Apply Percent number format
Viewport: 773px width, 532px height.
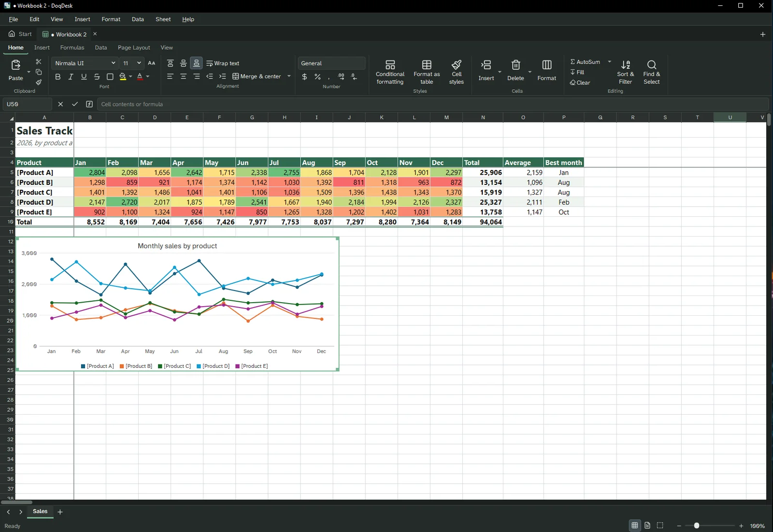click(317, 77)
